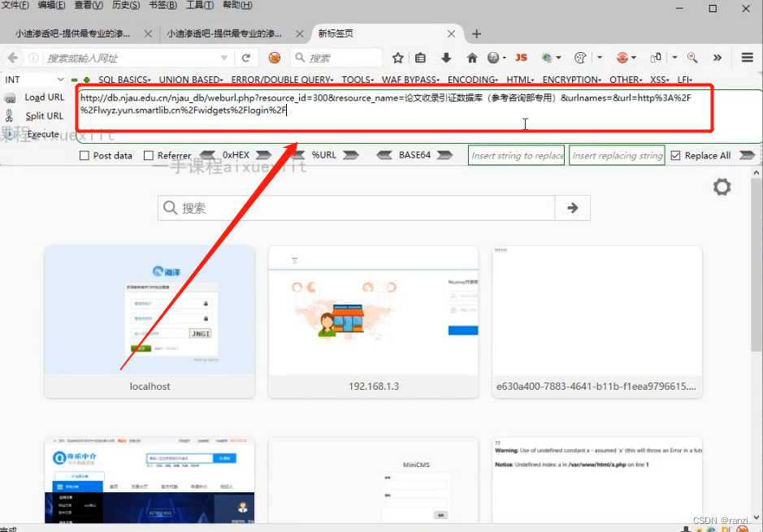Open the hamburger main menu
763x532 pixels.
pyautogui.click(x=748, y=58)
